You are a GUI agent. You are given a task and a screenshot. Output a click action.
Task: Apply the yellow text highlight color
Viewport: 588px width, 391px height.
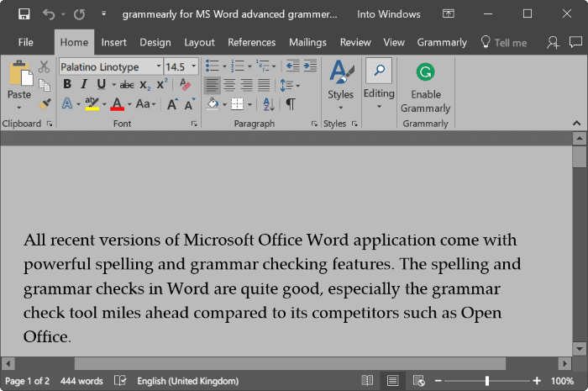pos(92,103)
